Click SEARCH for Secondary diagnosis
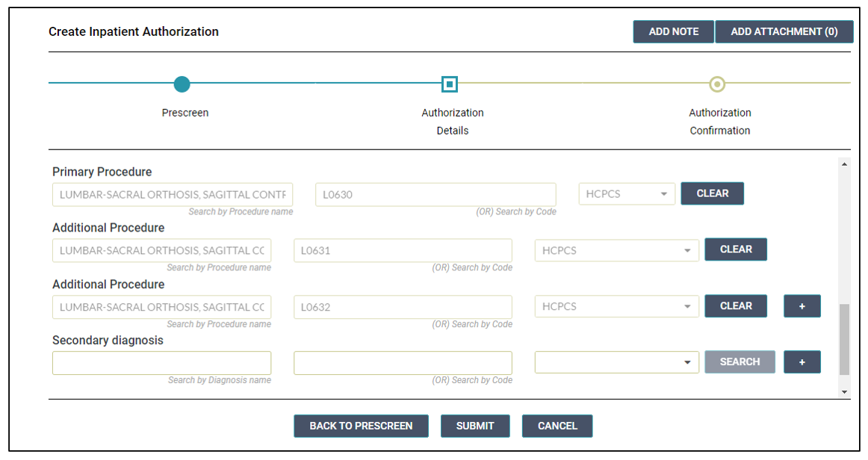 pyautogui.click(x=739, y=361)
